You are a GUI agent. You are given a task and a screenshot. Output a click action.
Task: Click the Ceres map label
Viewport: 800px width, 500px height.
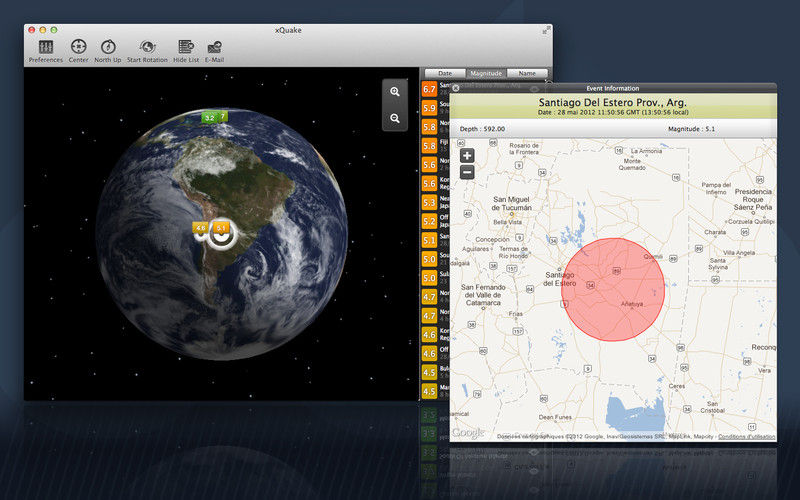coord(677,386)
